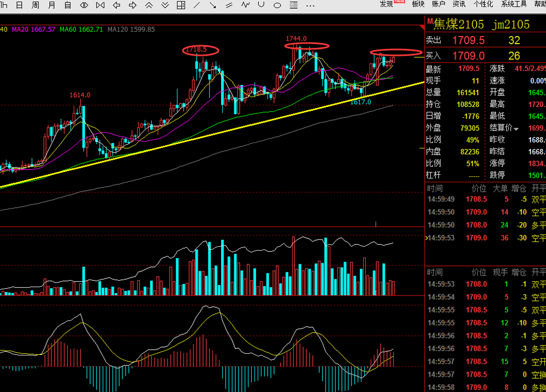
Task: Toggle the split window layout icon
Action: pos(181,5)
